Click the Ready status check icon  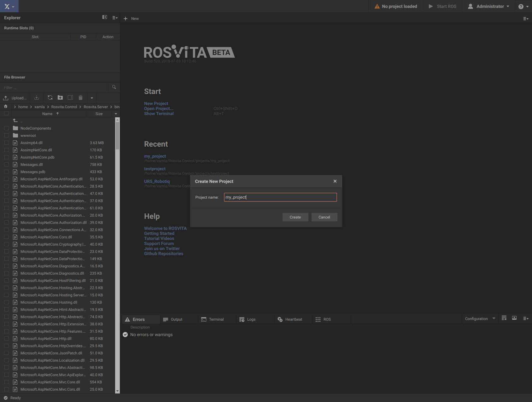point(6,398)
